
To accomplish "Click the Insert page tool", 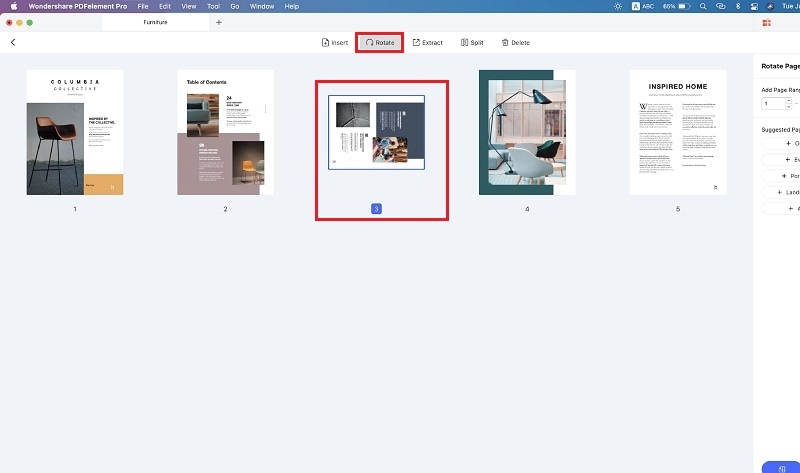I will pos(335,42).
